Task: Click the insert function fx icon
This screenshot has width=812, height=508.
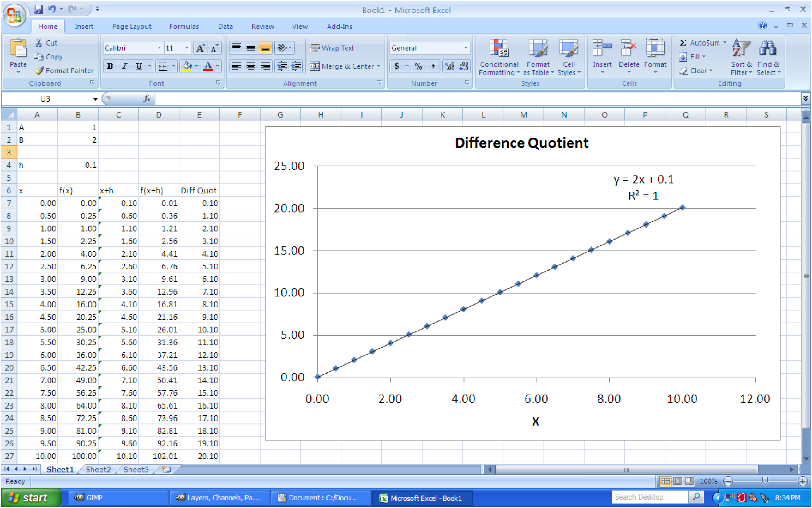Action: pyautogui.click(x=147, y=99)
